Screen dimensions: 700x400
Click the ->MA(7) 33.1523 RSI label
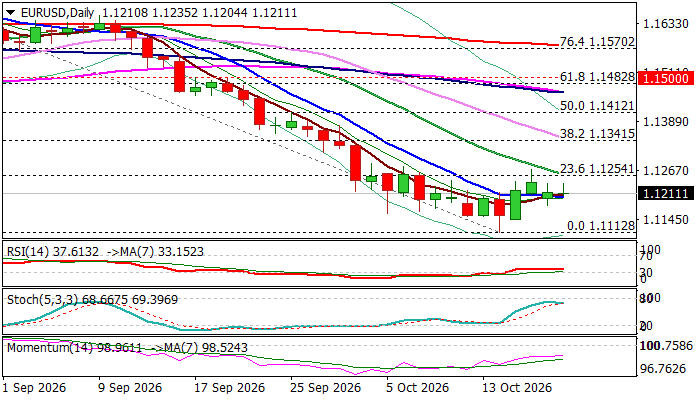[x=155, y=252]
